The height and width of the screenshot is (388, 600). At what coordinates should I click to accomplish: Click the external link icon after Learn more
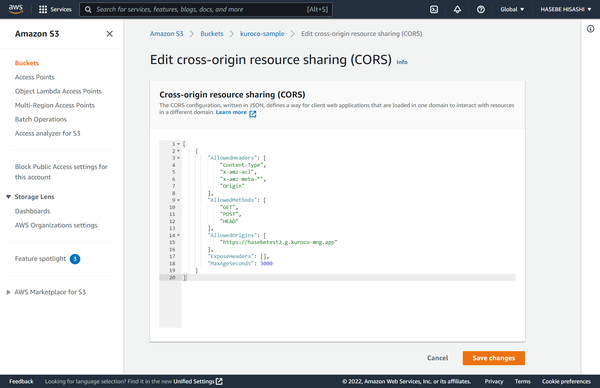pyautogui.click(x=253, y=114)
